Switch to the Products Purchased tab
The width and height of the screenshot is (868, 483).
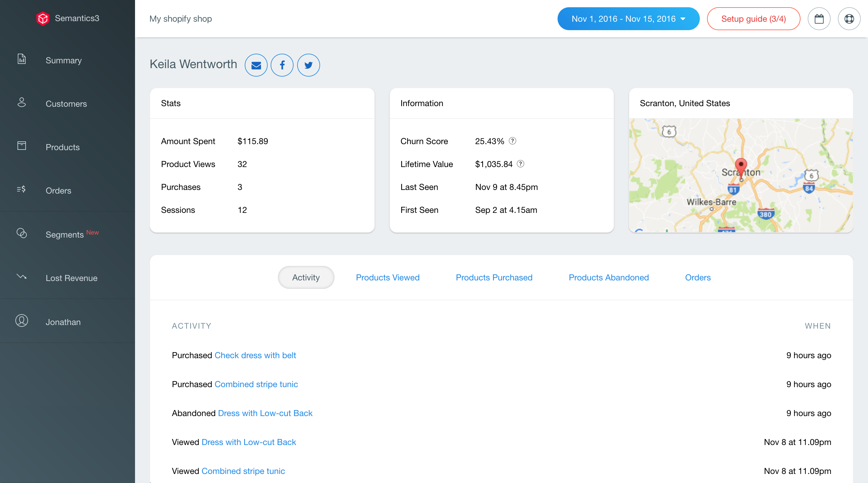pyautogui.click(x=494, y=277)
